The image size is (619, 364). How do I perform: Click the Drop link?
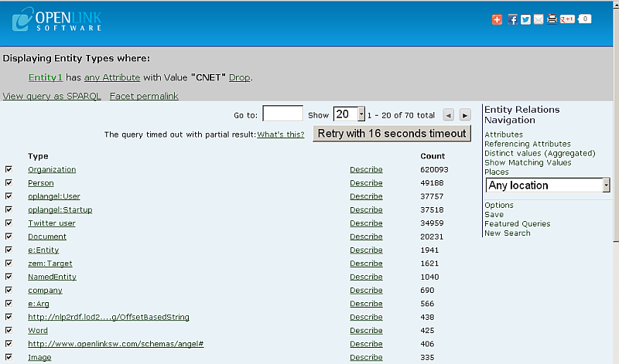pyautogui.click(x=239, y=77)
